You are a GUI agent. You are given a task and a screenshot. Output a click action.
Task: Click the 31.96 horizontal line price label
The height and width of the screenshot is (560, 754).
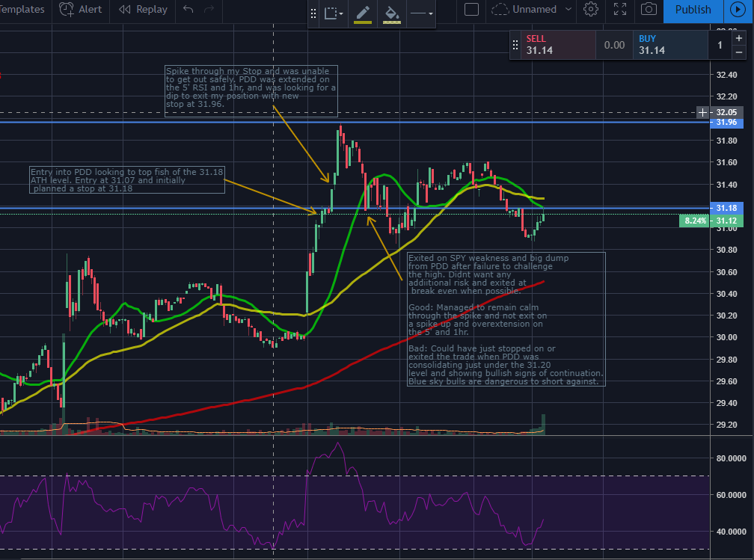pos(726,122)
